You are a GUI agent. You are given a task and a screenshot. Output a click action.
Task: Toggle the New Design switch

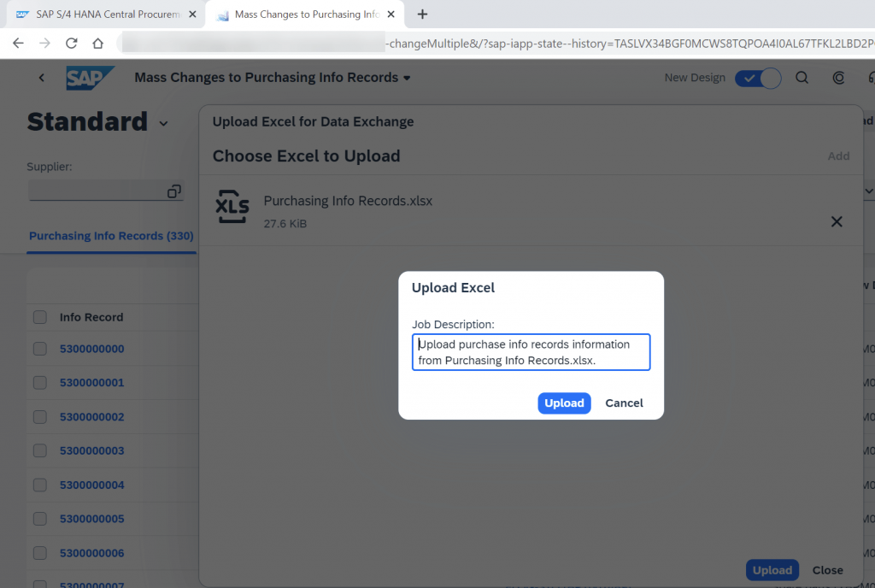(758, 78)
